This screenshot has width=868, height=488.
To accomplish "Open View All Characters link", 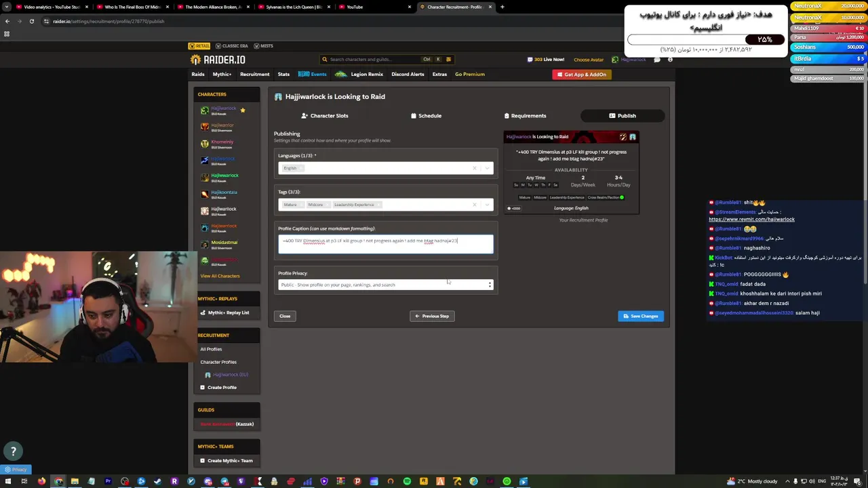I will coord(220,276).
